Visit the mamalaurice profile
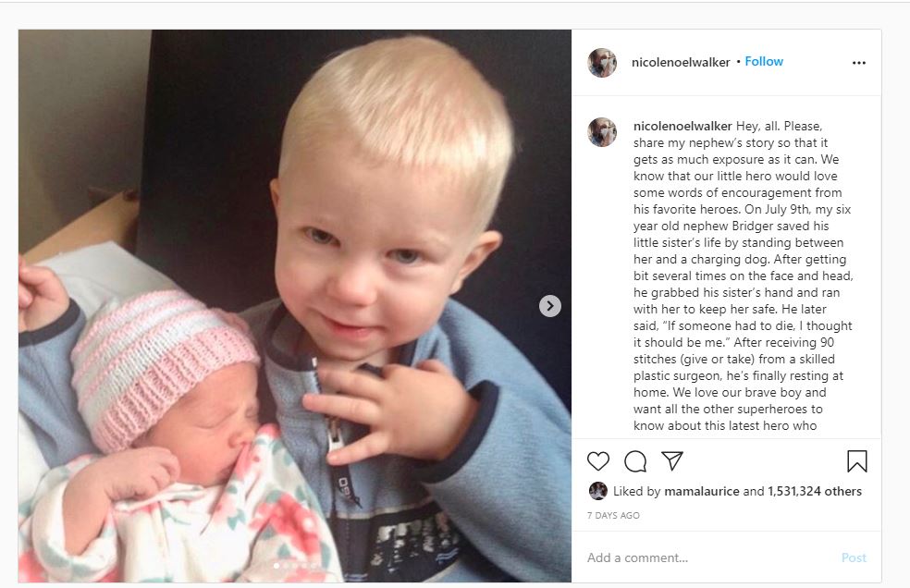This screenshot has width=910, height=588. pyautogui.click(x=702, y=491)
